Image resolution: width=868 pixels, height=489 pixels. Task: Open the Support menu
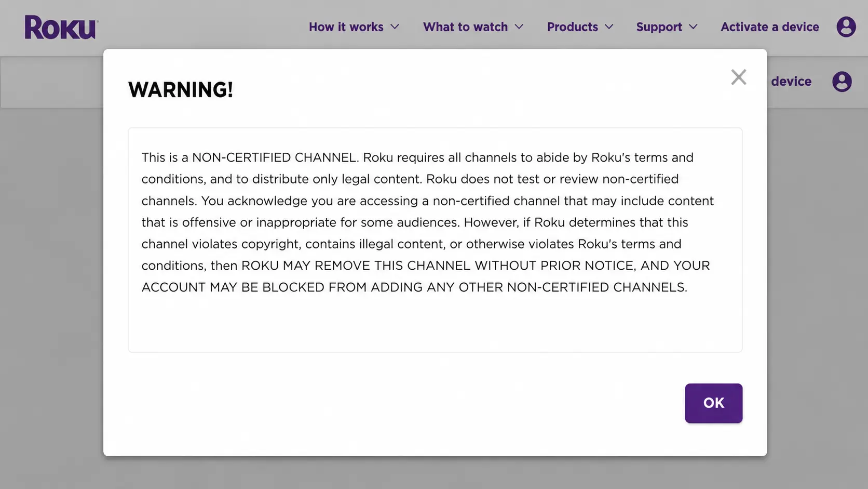[x=667, y=27]
